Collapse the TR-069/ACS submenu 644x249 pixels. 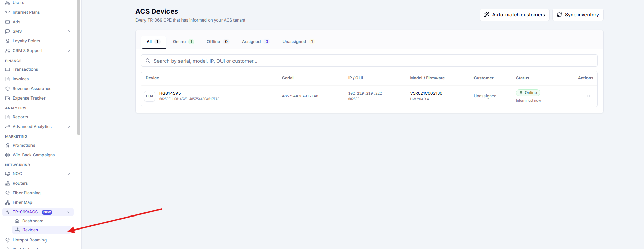click(x=69, y=212)
